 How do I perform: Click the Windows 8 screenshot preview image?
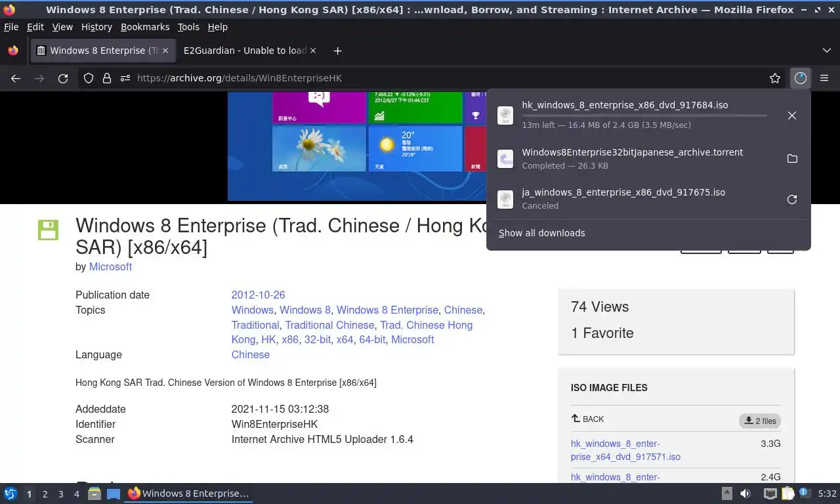pos(357,146)
